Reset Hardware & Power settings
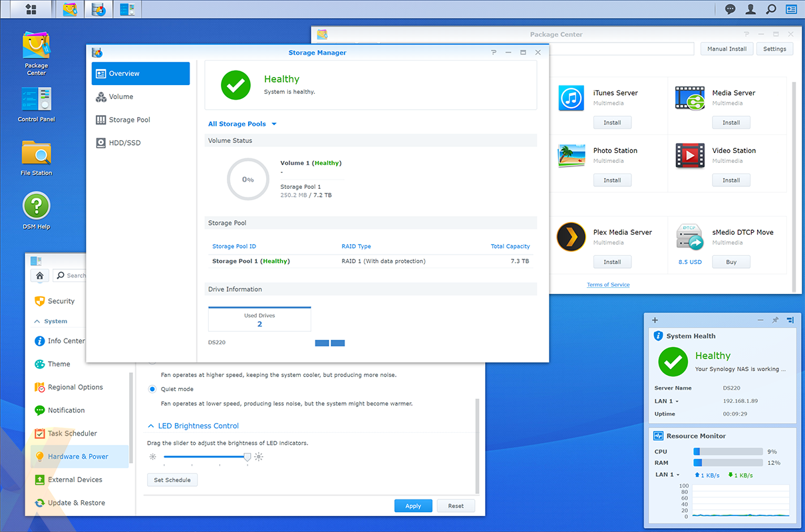The width and height of the screenshot is (805, 532). coord(456,506)
